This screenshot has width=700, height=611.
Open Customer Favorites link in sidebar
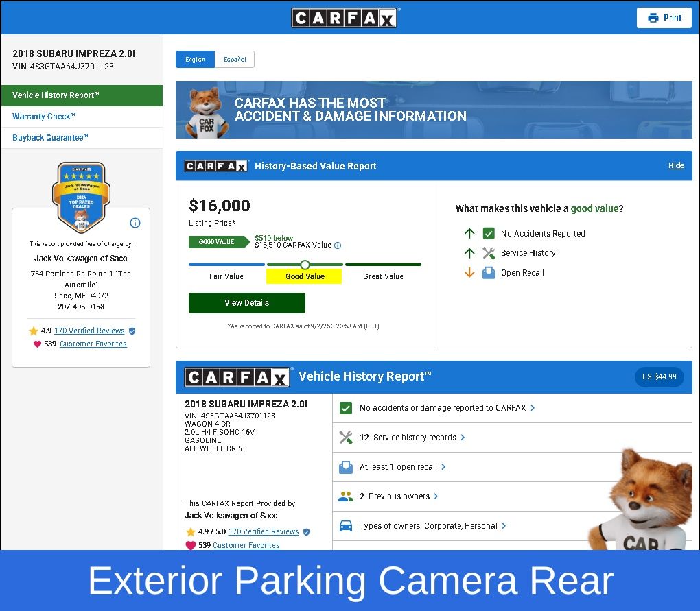pos(93,344)
